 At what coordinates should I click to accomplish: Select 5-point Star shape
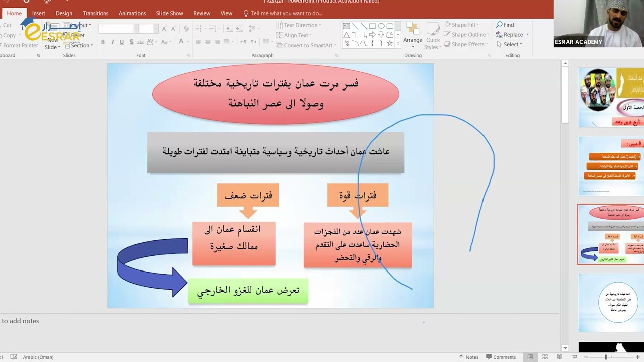coord(390,44)
